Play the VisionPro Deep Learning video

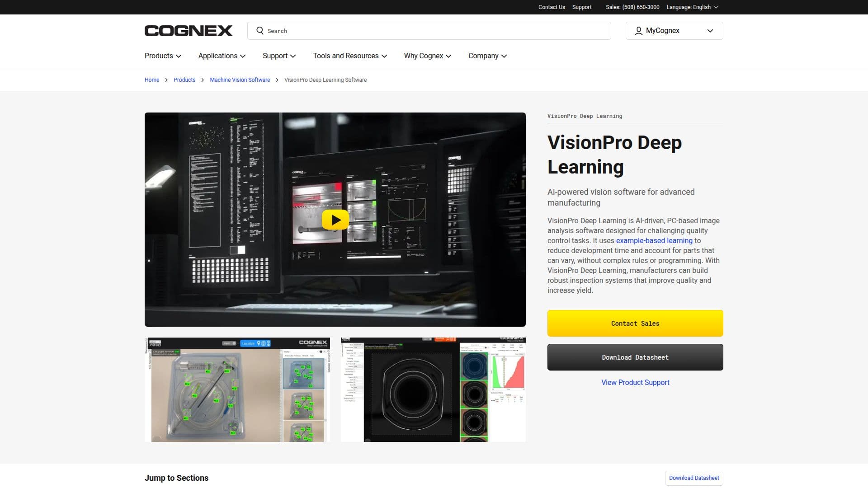pyautogui.click(x=335, y=220)
